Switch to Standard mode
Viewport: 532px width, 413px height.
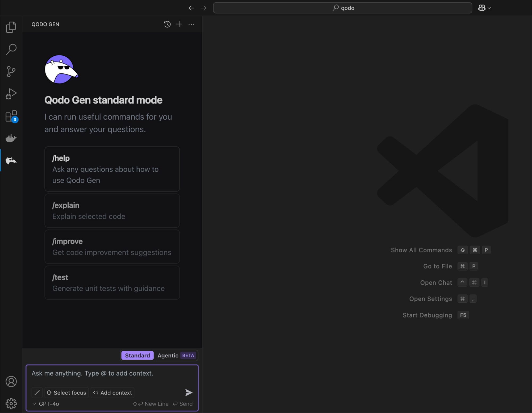(137, 355)
